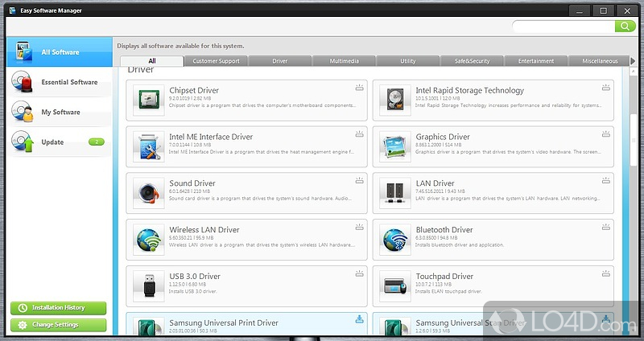Click the USB 3.0 Driver flash drive icon
The width and height of the screenshot is (644, 341).
147,286
